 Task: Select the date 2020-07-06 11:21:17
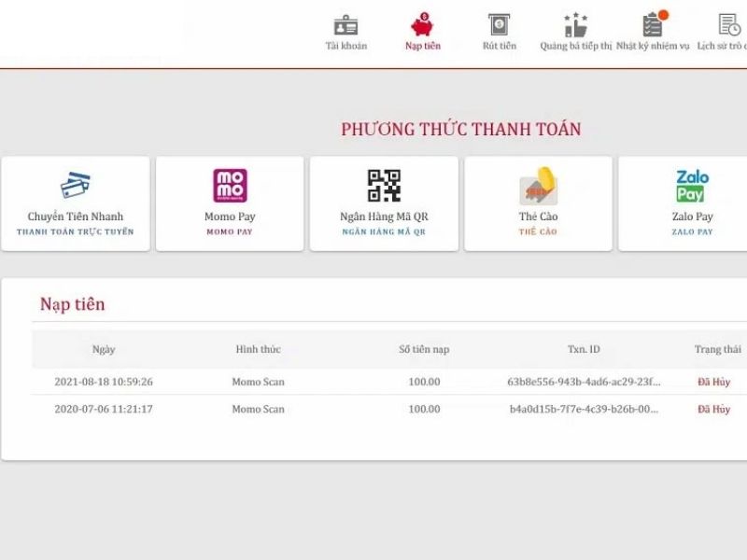[x=104, y=409]
